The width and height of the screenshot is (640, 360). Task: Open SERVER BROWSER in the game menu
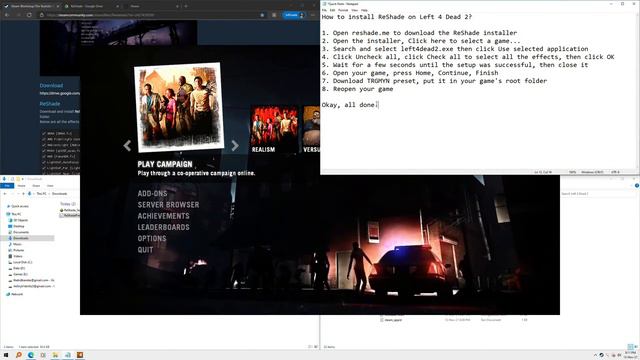tap(168, 204)
